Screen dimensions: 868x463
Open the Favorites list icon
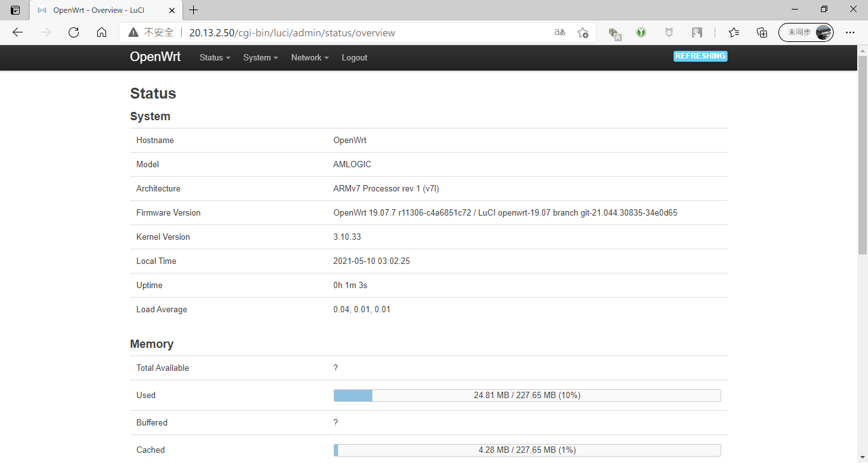pyautogui.click(x=734, y=32)
